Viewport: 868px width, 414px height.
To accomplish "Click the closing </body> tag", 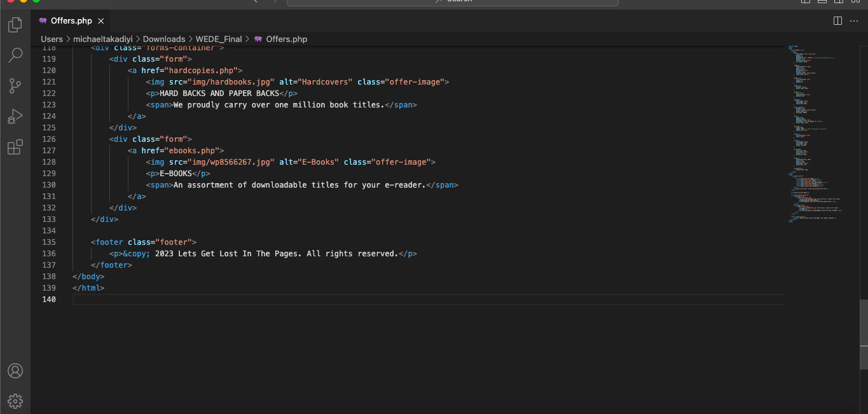I will 88,277.
